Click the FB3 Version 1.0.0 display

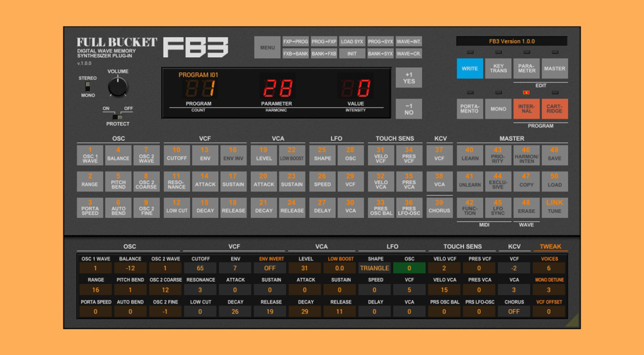512,41
